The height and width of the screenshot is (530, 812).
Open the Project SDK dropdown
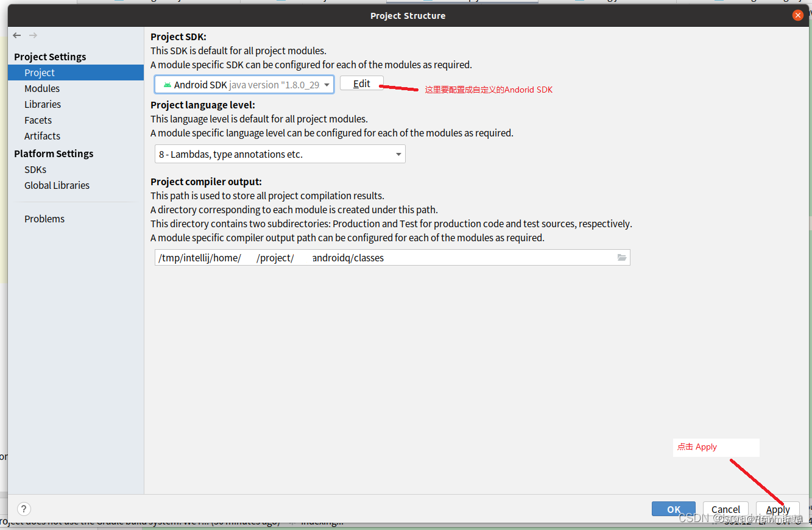[x=244, y=85]
